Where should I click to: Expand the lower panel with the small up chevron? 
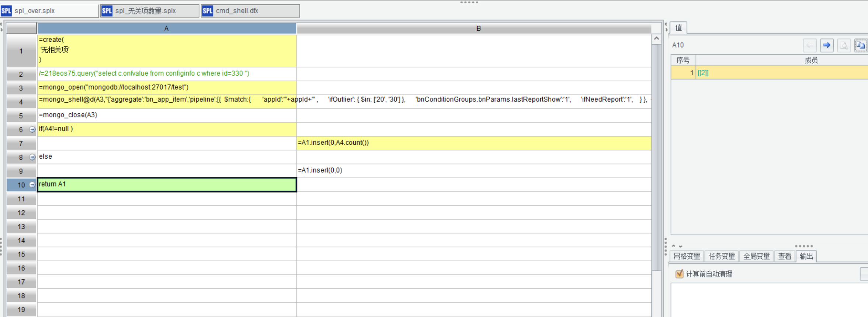click(x=674, y=246)
